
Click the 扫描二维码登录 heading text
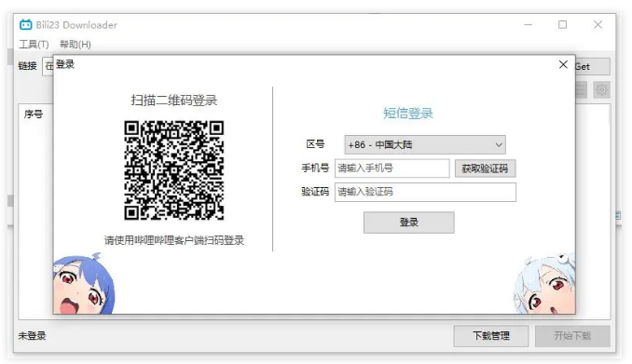(x=173, y=101)
